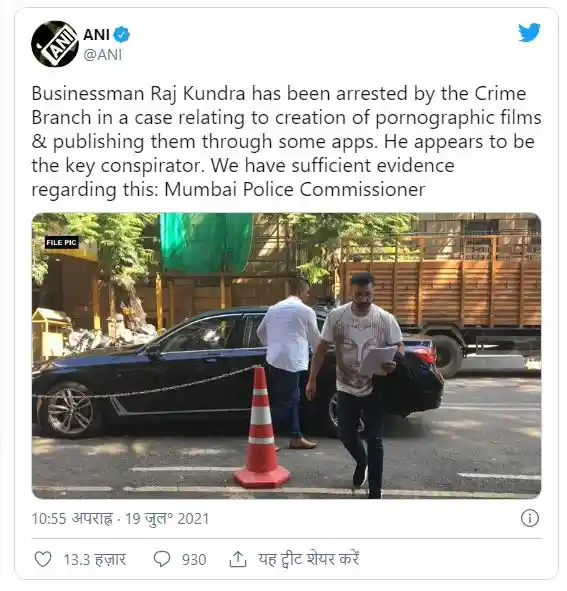Click the FILE PIC label on photo

[61, 242]
